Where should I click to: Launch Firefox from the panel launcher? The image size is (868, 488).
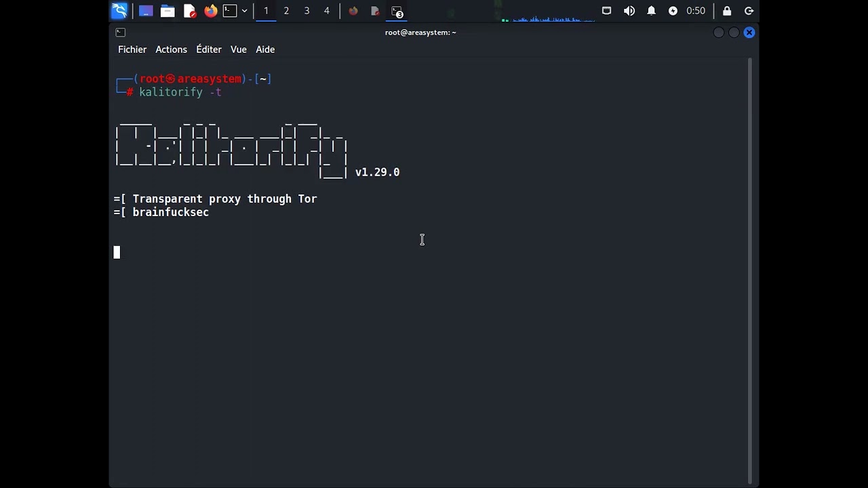[x=211, y=11]
